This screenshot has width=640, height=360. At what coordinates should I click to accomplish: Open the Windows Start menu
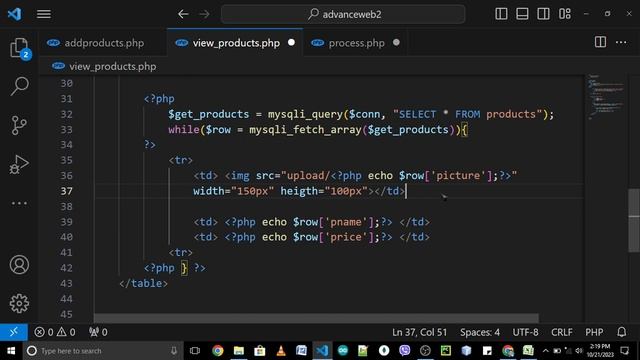click(11, 351)
